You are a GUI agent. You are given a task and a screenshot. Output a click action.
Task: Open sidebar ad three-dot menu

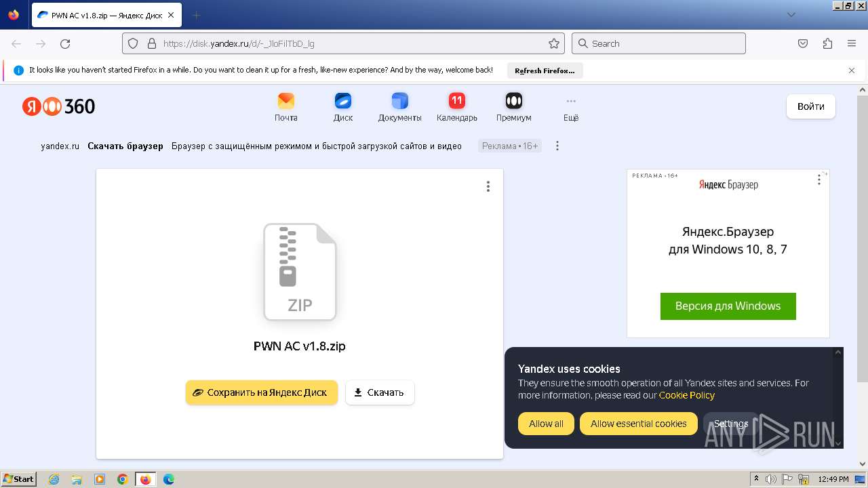point(819,180)
